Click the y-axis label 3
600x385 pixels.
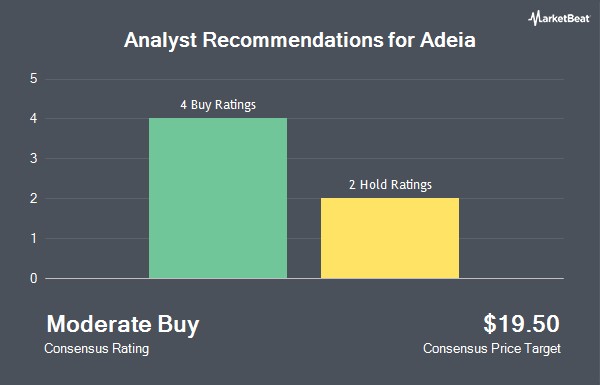pyautogui.click(x=34, y=158)
